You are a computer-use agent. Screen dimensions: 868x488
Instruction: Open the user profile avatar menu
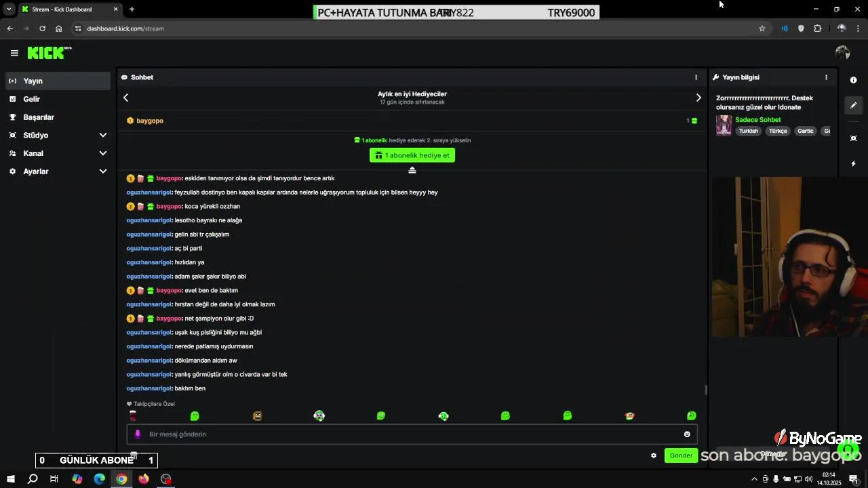(x=843, y=53)
